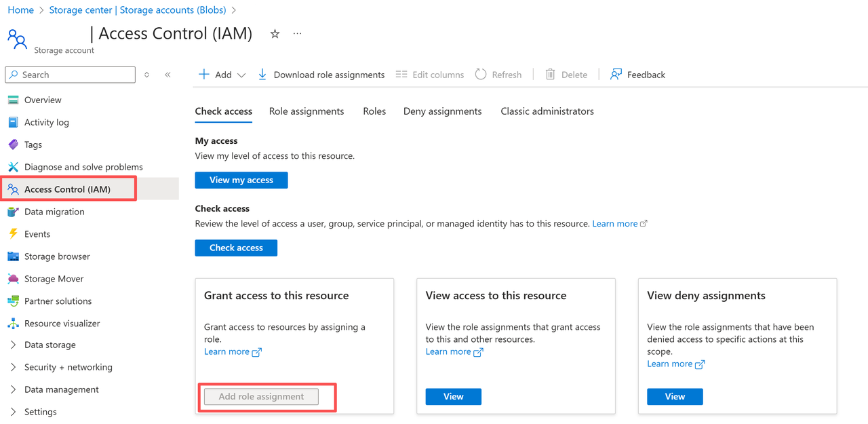Click the Download role assignments icon

[x=262, y=75]
